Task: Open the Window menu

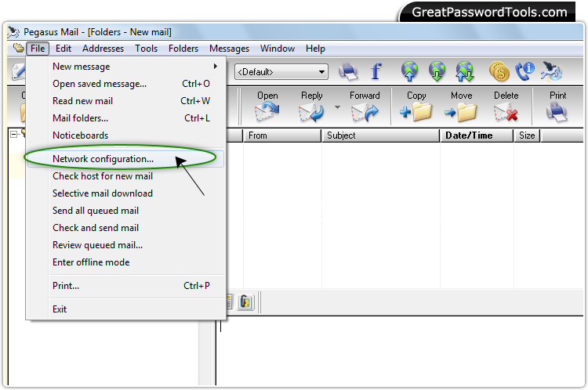Action: pos(278,49)
